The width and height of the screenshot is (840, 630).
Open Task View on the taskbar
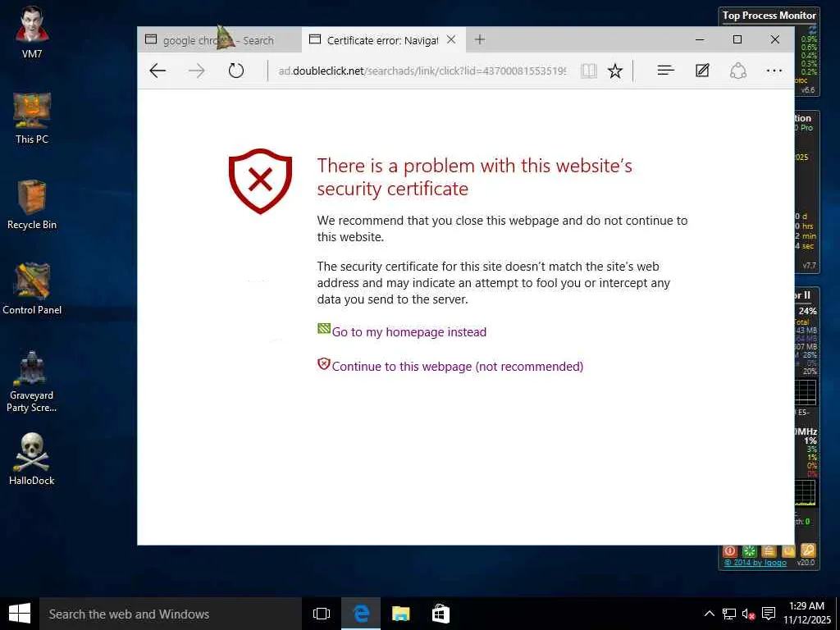coord(322,614)
